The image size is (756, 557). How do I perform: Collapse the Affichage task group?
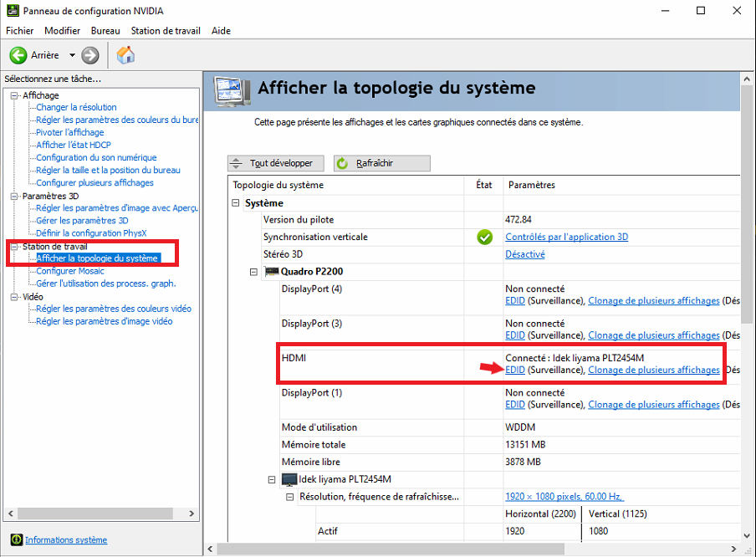pyautogui.click(x=14, y=95)
